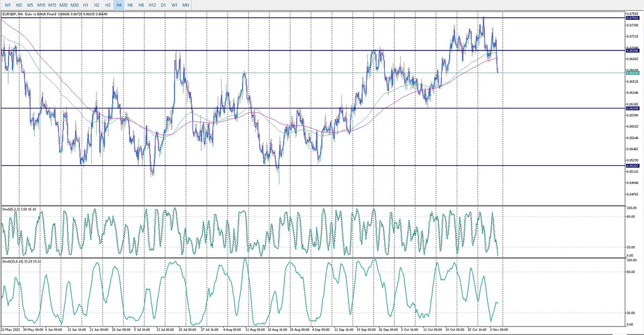Select the M5 timeframe button
Image resolution: width=644 pixels, height=335 pixels.
[30, 4]
